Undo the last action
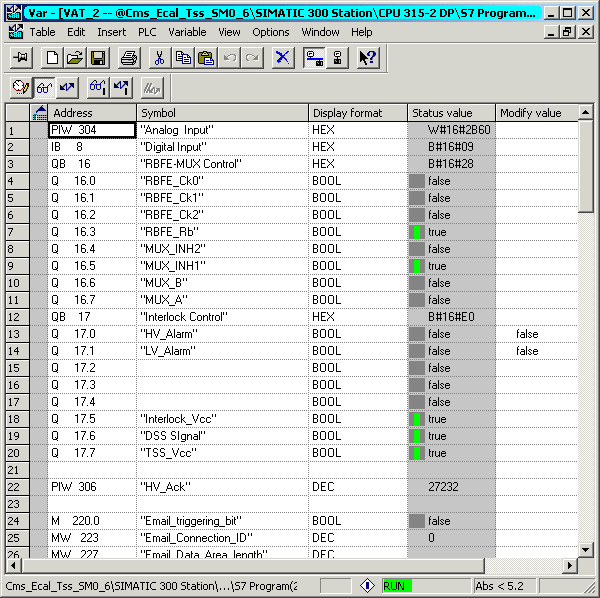The image size is (600, 598). 230,58
